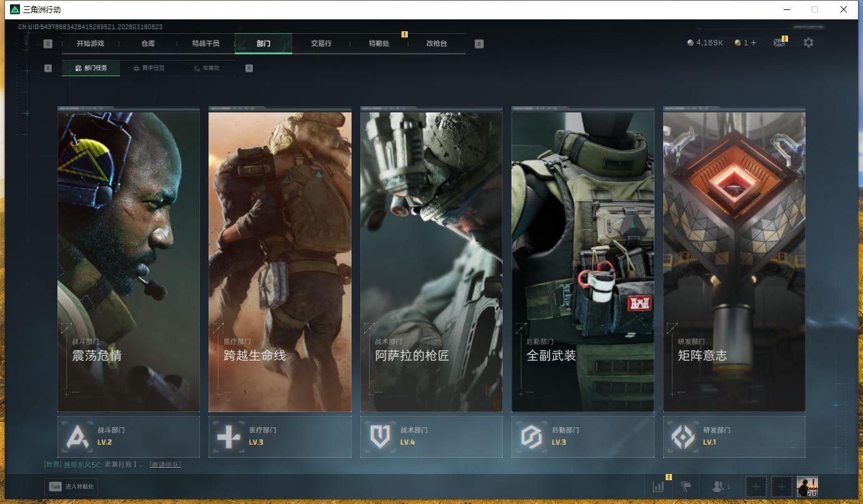Select the 开始游戏 tab
The image size is (863, 504).
coord(91,44)
